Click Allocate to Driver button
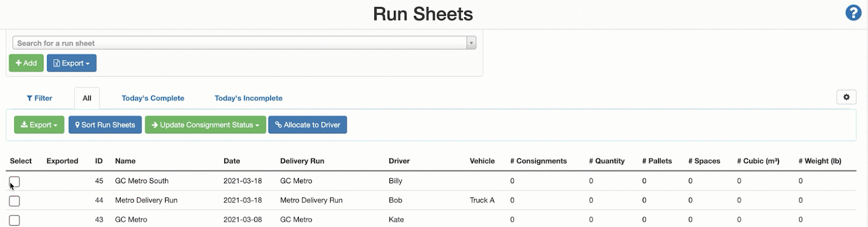 (x=308, y=125)
